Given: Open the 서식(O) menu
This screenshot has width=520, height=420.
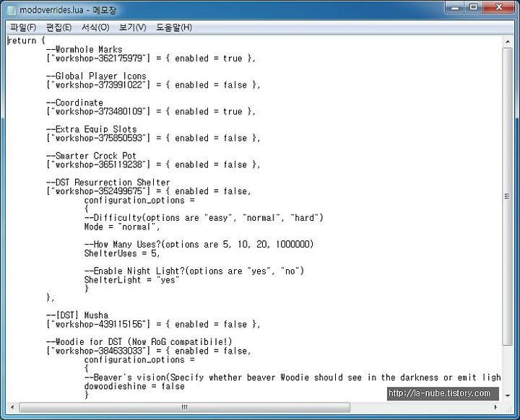Looking at the screenshot, I should click(x=95, y=27).
